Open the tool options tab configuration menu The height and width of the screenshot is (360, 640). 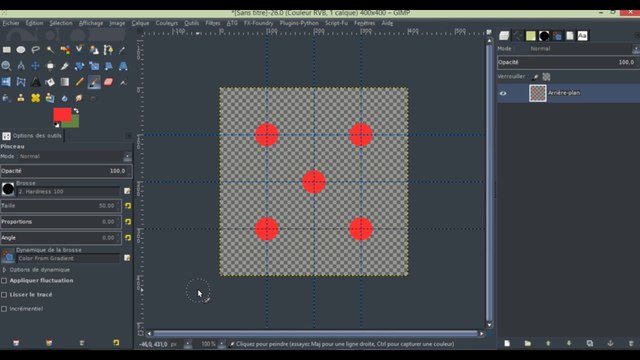[x=129, y=136]
